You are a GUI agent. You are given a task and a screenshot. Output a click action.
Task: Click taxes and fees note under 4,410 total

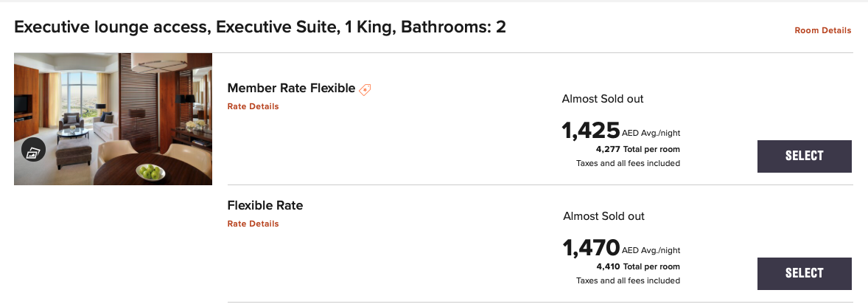[x=628, y=280]
